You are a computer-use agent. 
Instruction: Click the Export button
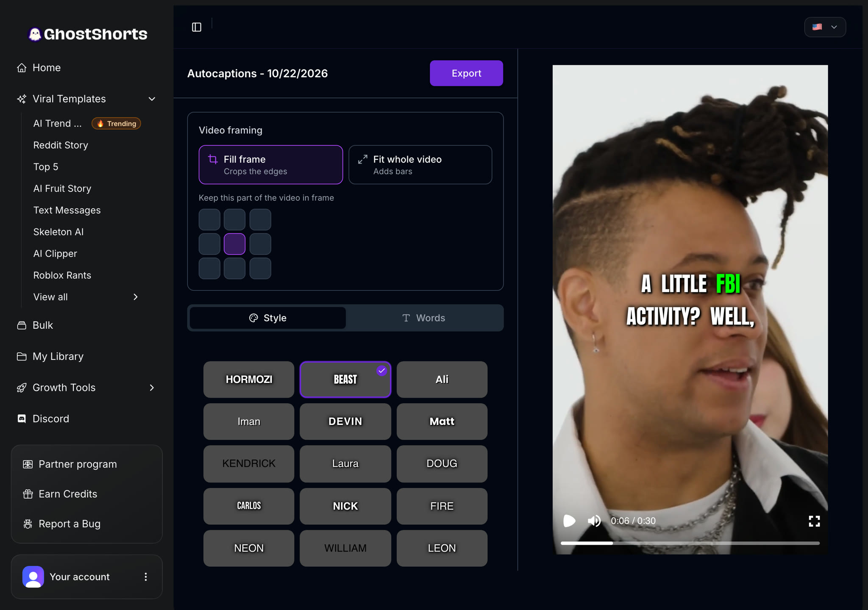click(x=466, y=73)
